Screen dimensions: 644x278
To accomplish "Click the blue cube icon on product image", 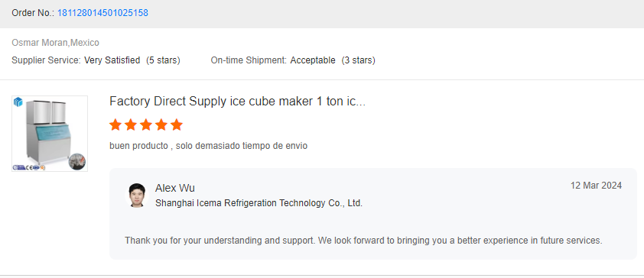I will (x=18, y=102).
